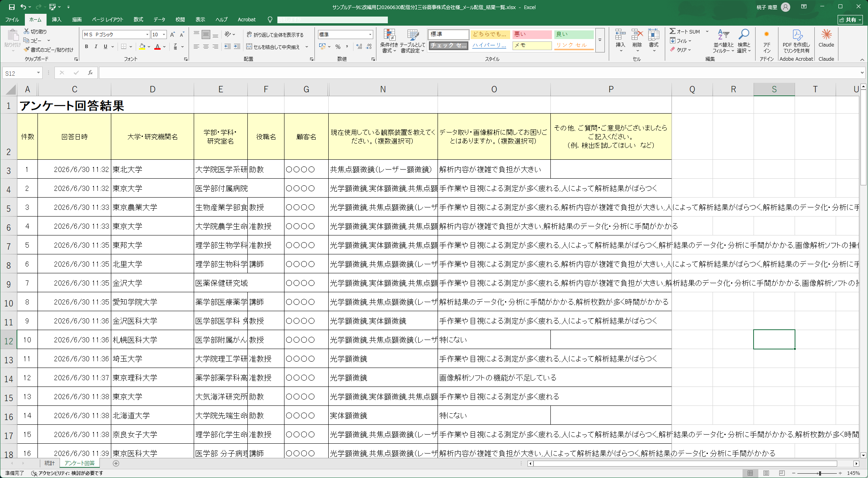The height and width of the screenshot is (478, 868).
Task: Open the font size dropdown
Action: [164, 35]
